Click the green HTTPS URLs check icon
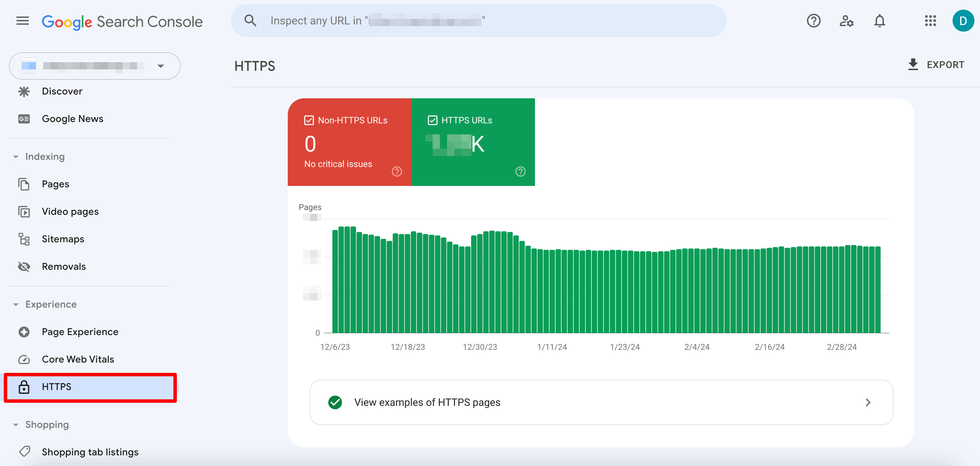980x466 pixels. pos(433,120)
